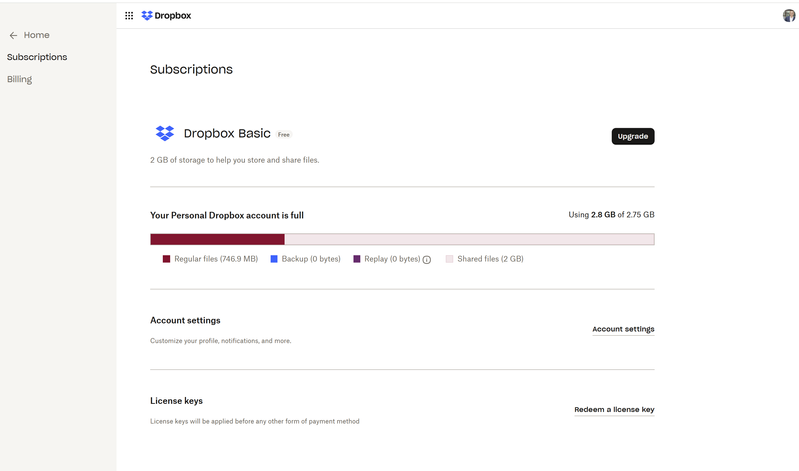This screenshot has height=471, width=799.
Task: Click the Dropbox wordmark text
Action: pyautogui.click(x=173, y=16)
